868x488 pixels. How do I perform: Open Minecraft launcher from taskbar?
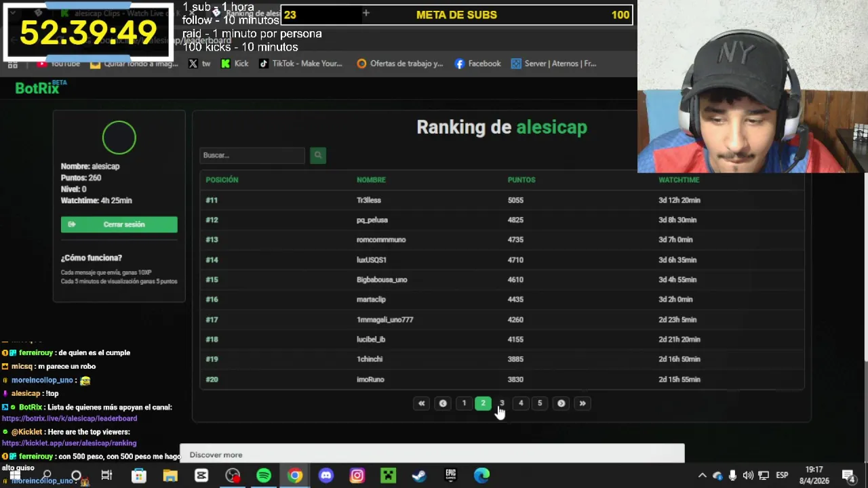pyautogui.click(x=388, y=475)
